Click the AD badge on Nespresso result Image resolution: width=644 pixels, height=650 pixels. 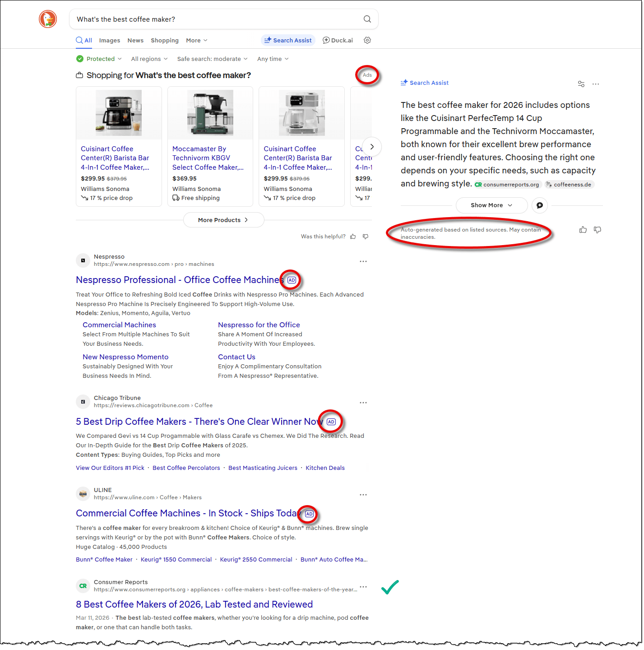click(292, 280)
